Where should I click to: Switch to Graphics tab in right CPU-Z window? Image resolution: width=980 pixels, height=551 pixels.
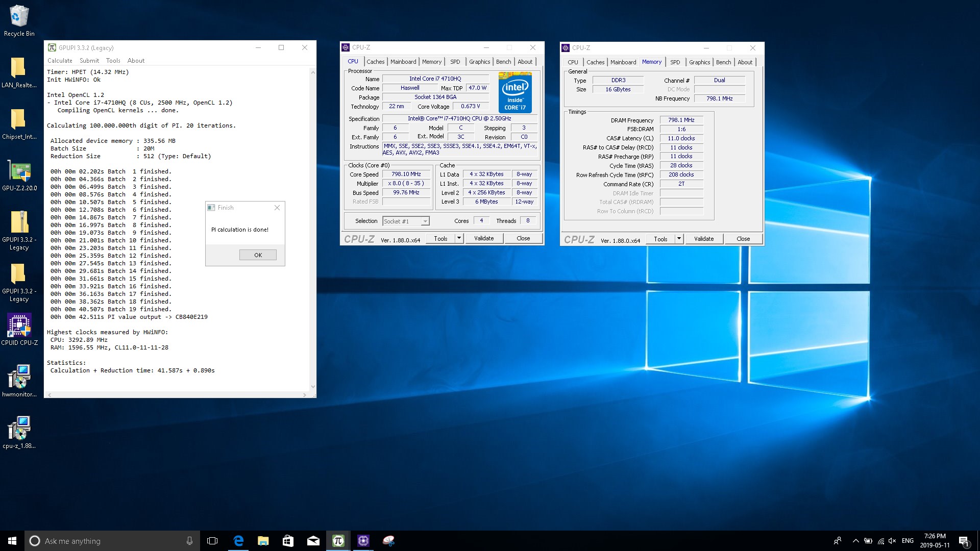tap(699, 62)
